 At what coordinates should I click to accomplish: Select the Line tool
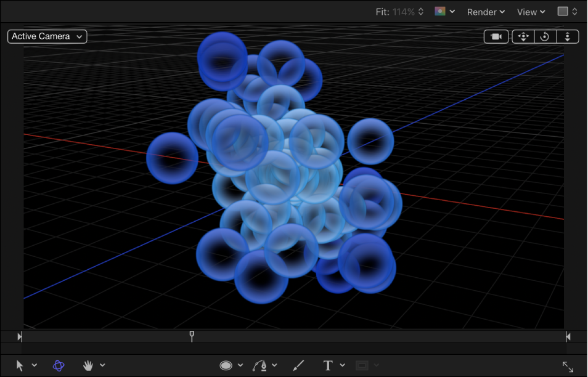[298, 365]
